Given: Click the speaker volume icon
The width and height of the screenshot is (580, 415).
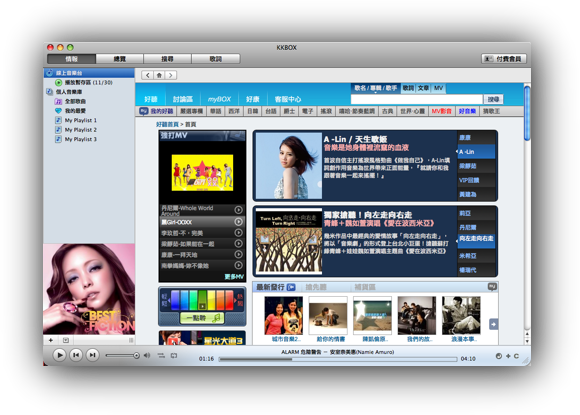Looking at the screenshot, I should (147, 355).
